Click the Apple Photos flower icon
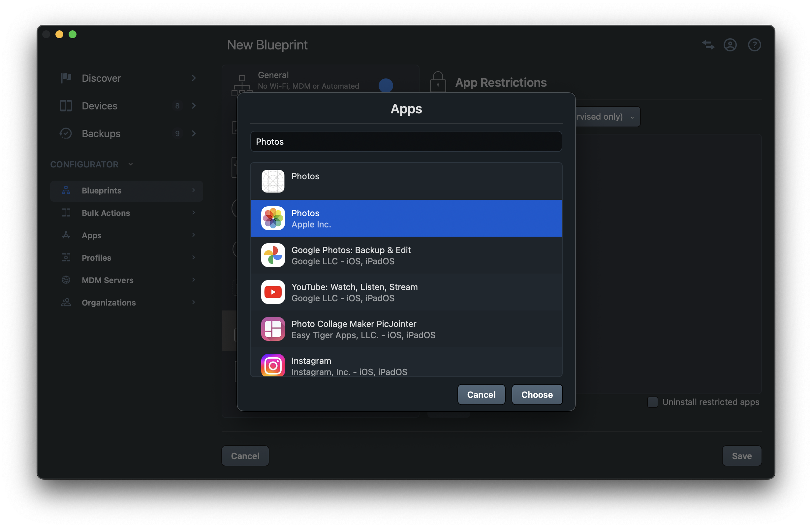This screenshot has height=528, width=812. tap(273, 218)
